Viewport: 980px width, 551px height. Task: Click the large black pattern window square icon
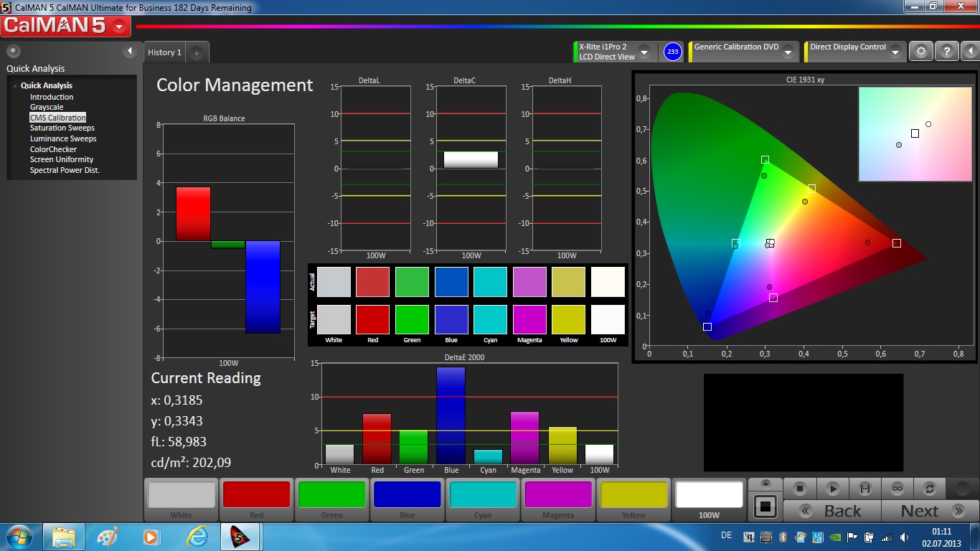click(x=765, y=507)
